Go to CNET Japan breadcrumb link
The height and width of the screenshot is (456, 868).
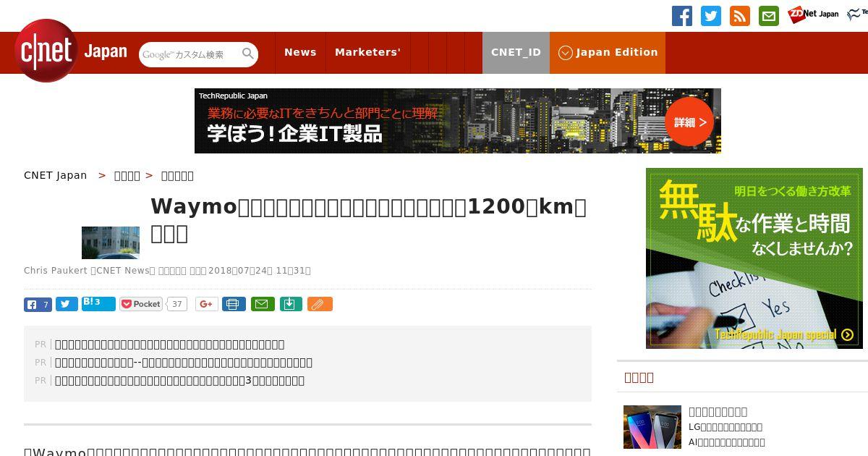[x=55, y=175]
